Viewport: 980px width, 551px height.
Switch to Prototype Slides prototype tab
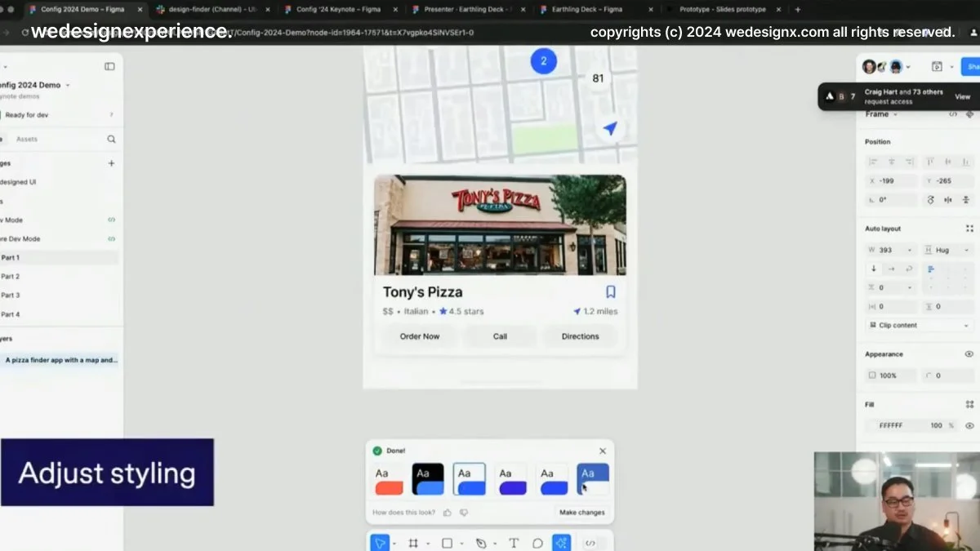coord(723,9)
